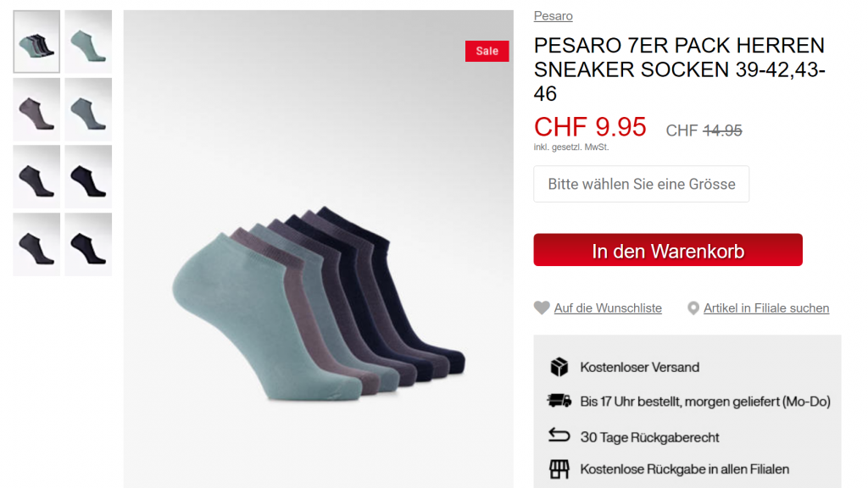The width and height of the screenshot is (868, 488).
Task: Select the first thumbnail showing all socks
Action: pos(36,42)
